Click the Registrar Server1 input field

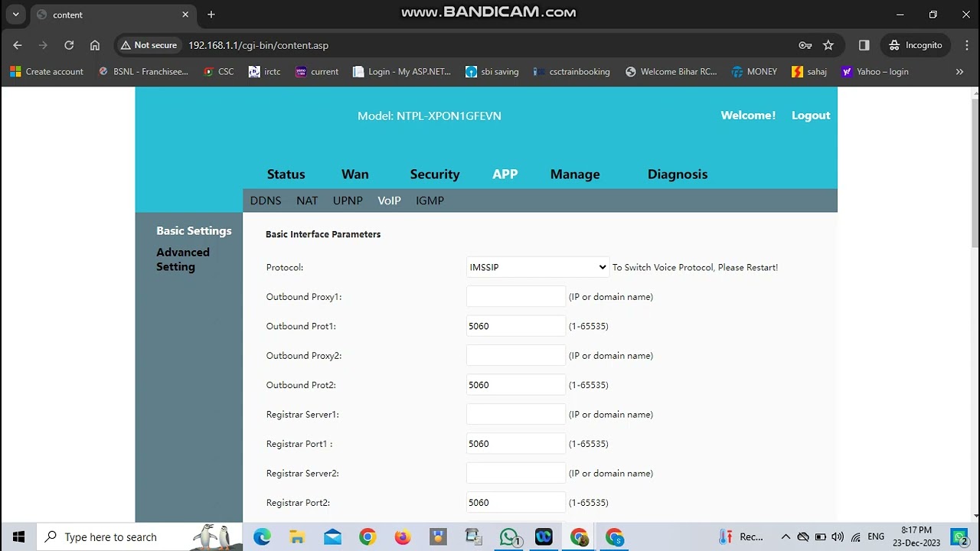[516, 415]
